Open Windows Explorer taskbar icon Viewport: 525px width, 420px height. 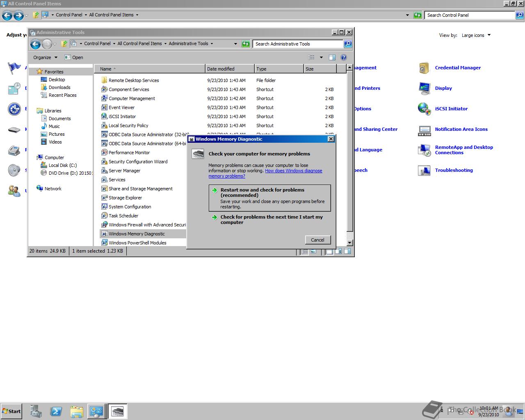[76, 411]
